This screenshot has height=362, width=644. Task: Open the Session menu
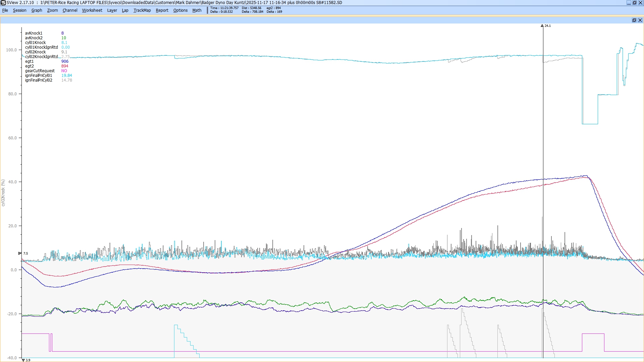[x=19, y=10]
